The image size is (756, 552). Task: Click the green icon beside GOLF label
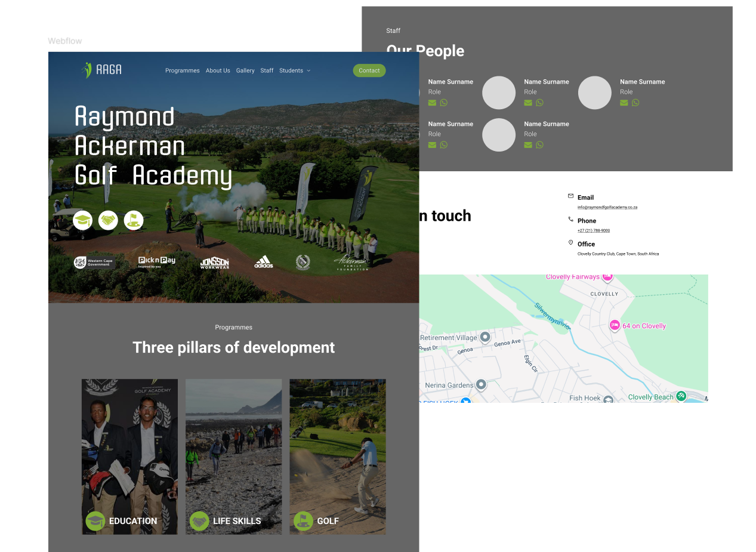tap(303, 521)
